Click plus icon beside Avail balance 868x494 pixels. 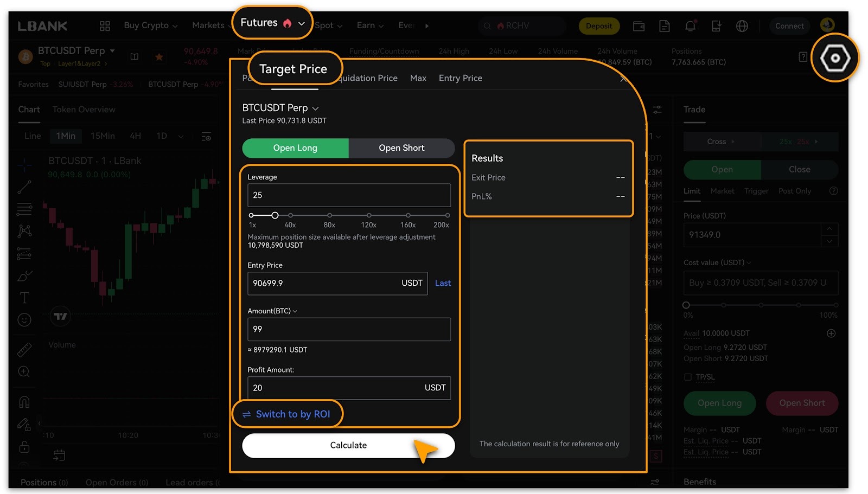831,333
